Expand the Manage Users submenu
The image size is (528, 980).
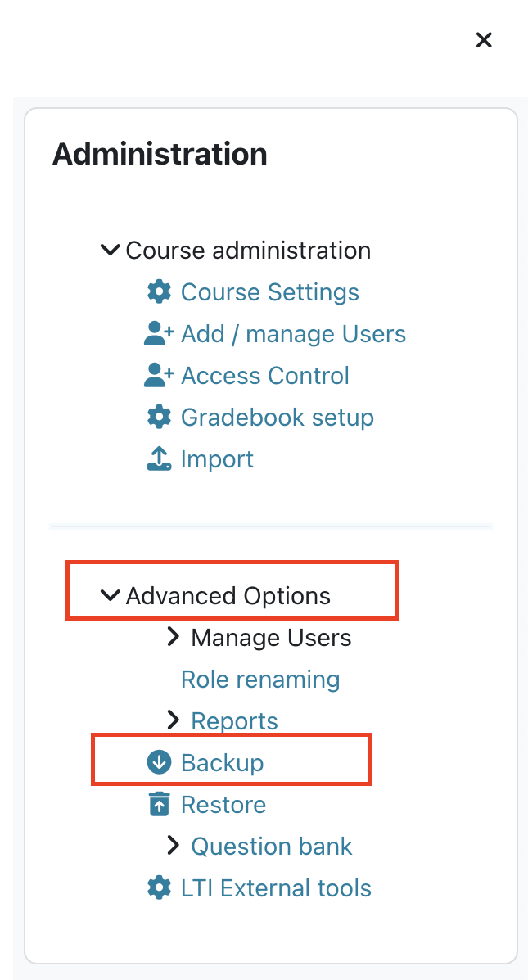tap(173, 637)
